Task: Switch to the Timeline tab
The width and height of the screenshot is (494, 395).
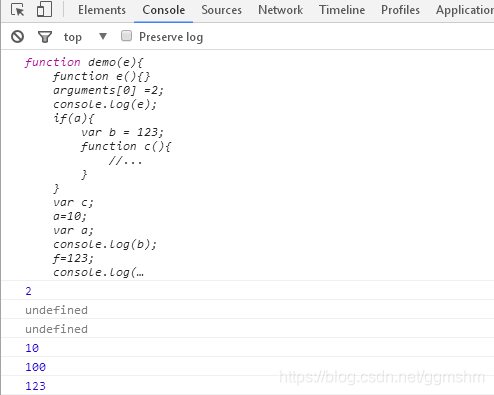Action: point(342,10)
